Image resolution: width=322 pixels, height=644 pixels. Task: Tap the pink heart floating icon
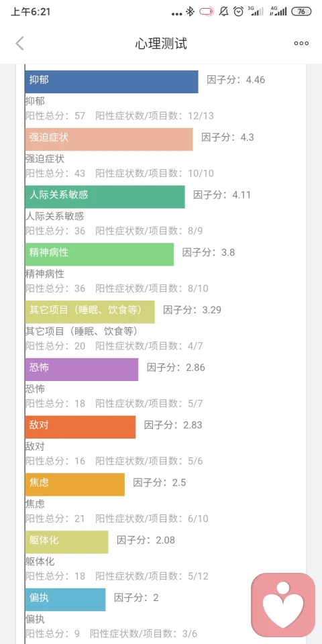click(283, 605)
